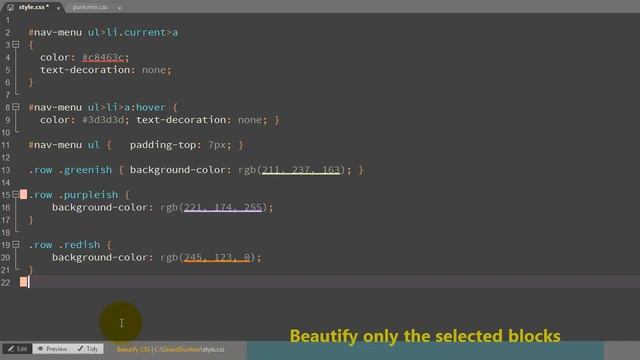Click the bookmark marker on line 22

point(24,282)
